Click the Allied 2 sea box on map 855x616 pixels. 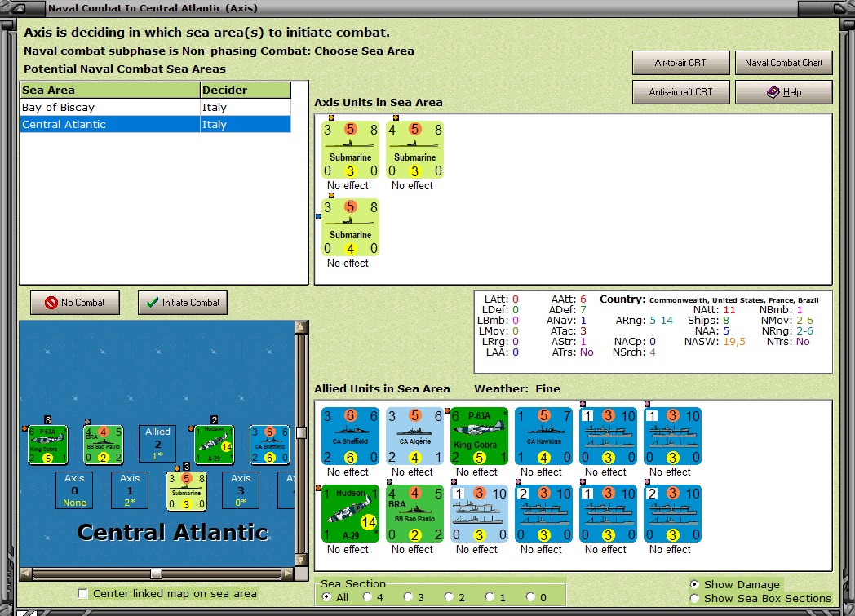[x=157, y=444]
